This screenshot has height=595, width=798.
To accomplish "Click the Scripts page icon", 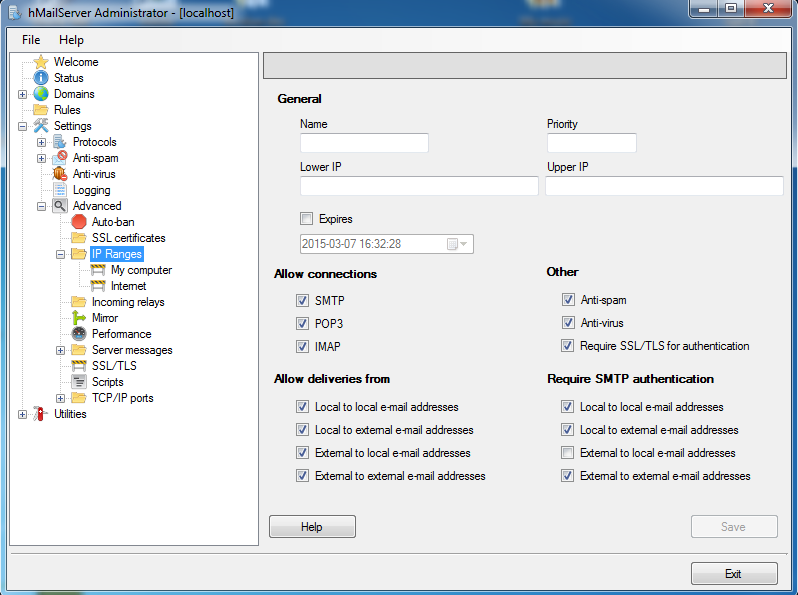I will [x=79, y=382].
